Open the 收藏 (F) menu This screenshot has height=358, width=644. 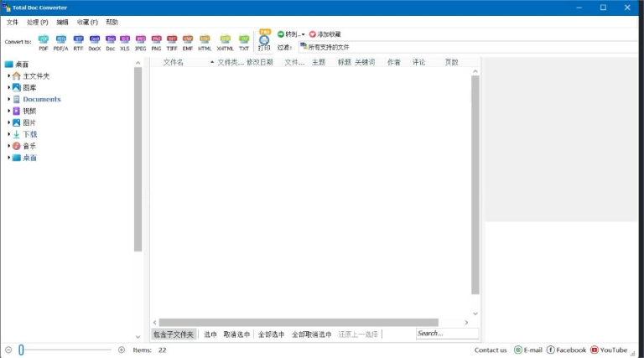click(87, 22)
